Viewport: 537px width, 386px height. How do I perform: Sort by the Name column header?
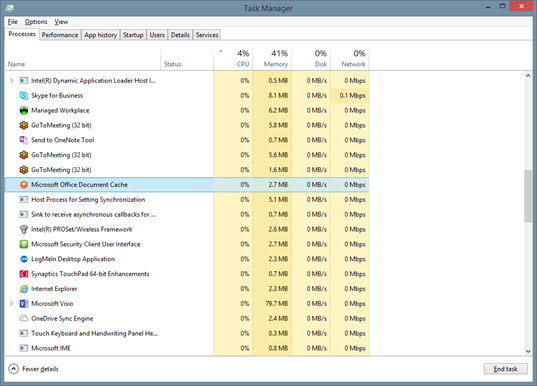pyautogui.click(x=83, y=59)
